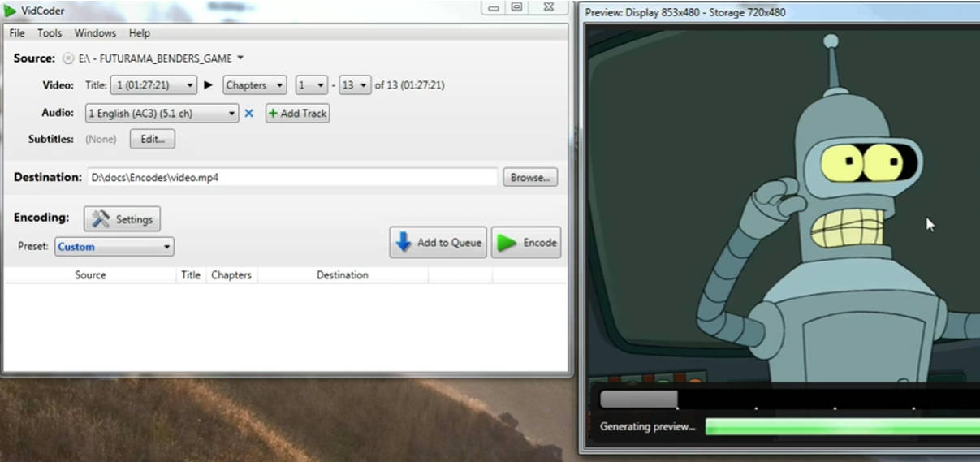Open the Windows menu
This screenshot has height=462, width=980.
click(95, 33)
